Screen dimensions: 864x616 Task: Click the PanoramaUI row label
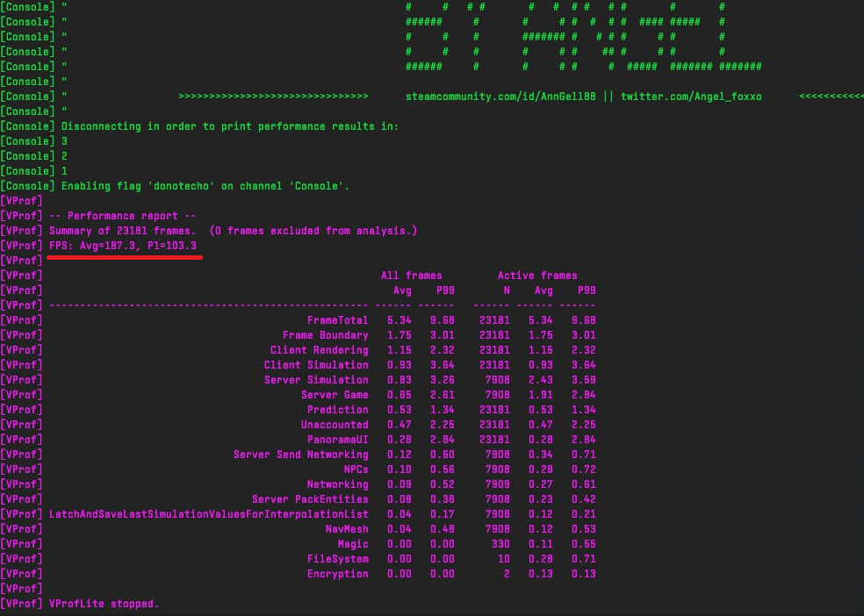(337, 440)
